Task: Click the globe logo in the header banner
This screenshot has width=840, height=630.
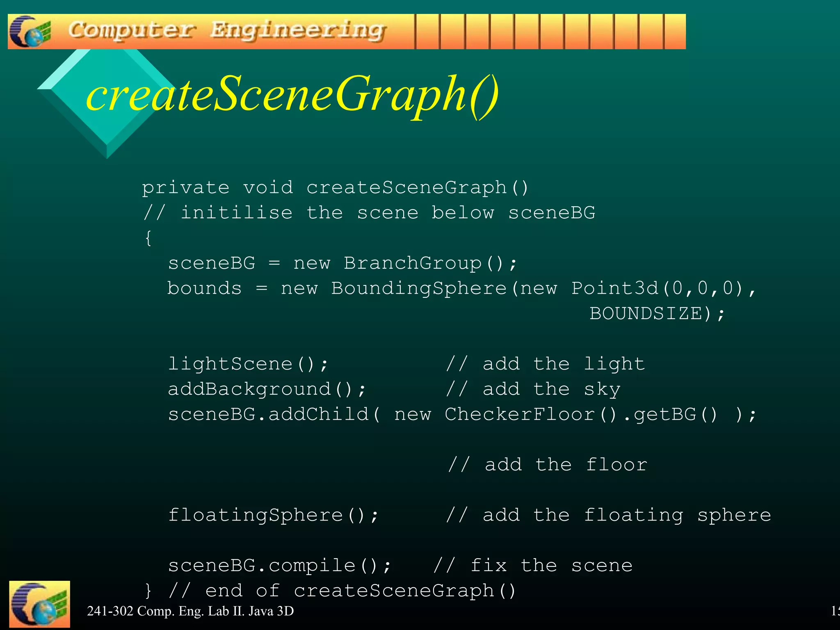Action: click(x=30, y=32)
